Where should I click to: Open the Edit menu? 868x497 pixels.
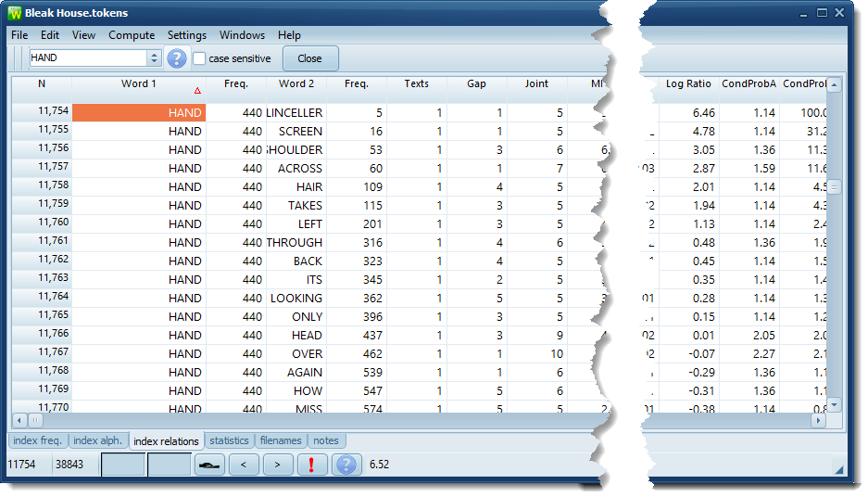coord(50,35)
